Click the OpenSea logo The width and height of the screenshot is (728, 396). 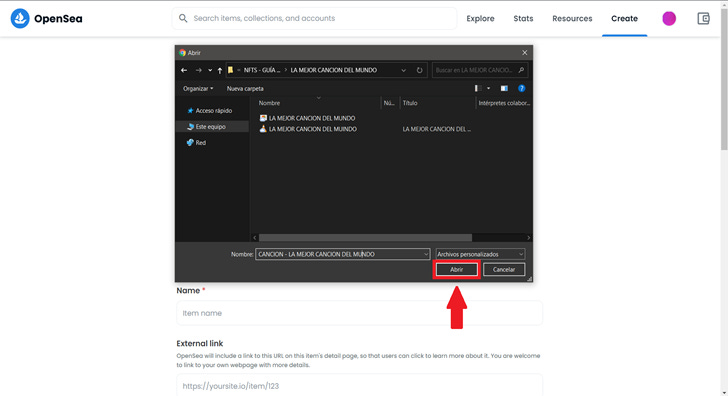pyautogui.click(x=46, y=19)
